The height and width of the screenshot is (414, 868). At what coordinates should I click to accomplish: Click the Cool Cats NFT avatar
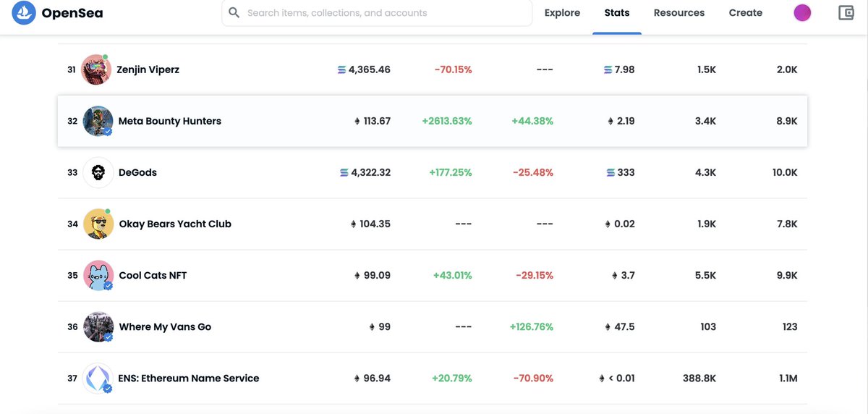[98, 275]
